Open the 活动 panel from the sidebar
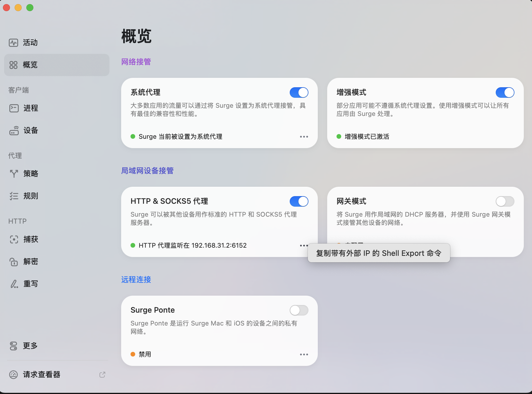 pos(29,42)
